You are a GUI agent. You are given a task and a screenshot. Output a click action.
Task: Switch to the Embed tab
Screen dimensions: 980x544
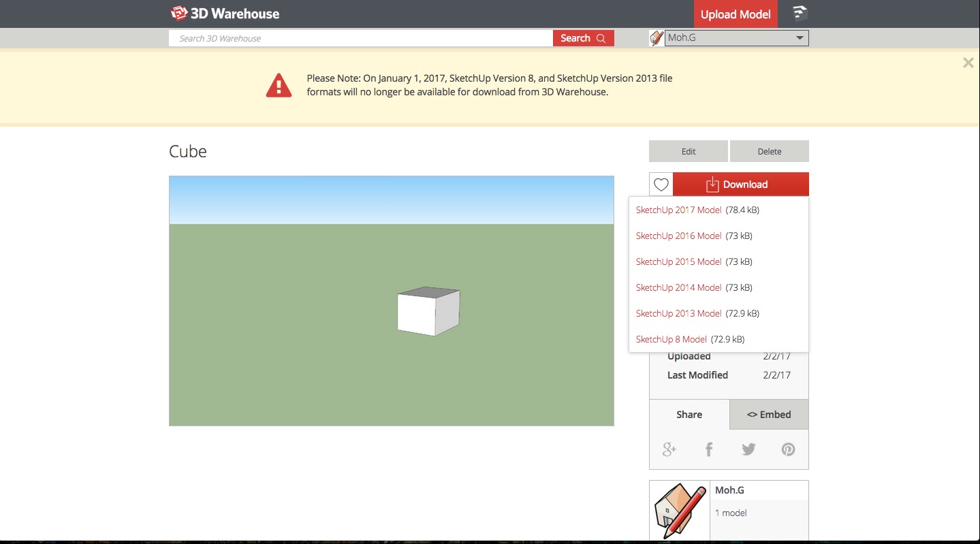[768, 415]
